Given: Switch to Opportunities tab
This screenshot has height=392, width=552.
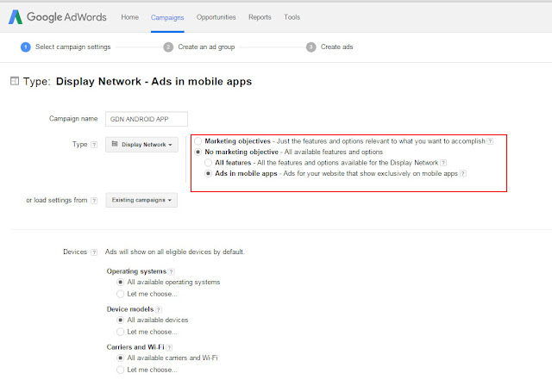Looking at the screenshot, I should (x=216, y=17).
